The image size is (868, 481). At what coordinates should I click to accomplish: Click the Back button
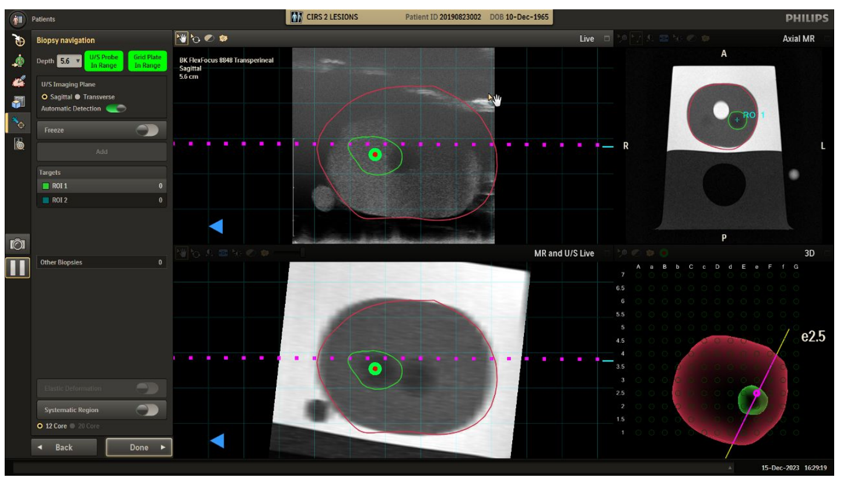pos(64,448)
